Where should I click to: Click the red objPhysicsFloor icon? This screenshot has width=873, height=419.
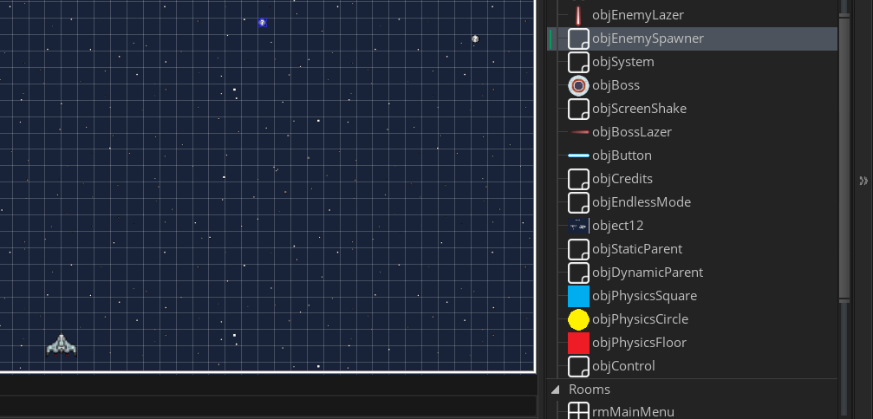click(x=578, y=343)
